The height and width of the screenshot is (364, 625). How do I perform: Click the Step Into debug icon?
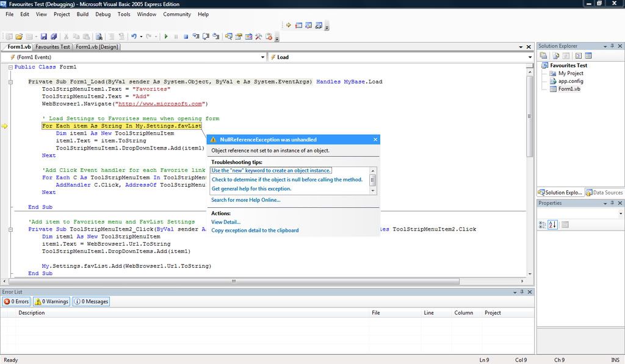point(196,37)
